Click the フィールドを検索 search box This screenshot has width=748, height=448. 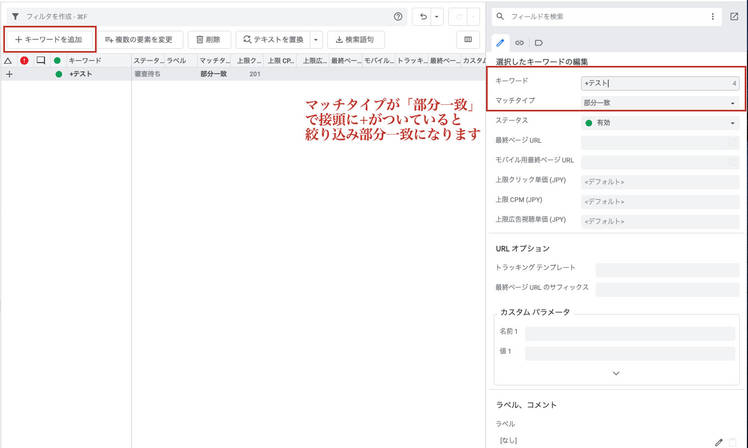(x=600, y=17)
